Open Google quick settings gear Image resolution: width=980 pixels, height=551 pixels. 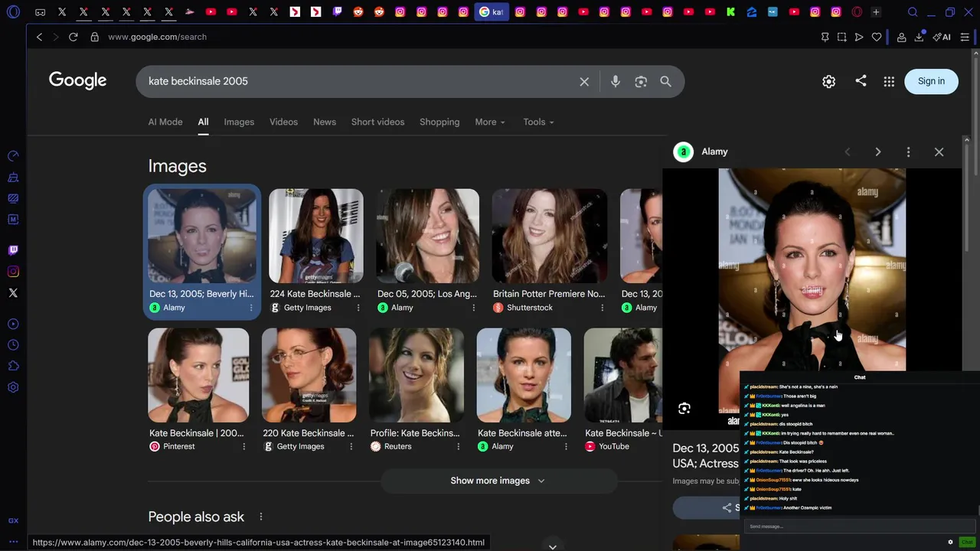pyautogui.click(x=828, y=81)
